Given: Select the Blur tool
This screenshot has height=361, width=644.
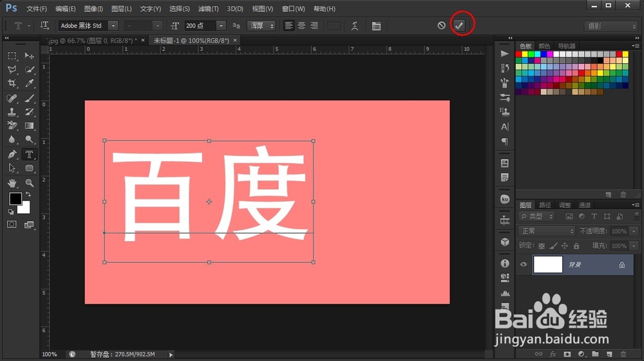Looking at the screenshot, I should tap(12, 139).
